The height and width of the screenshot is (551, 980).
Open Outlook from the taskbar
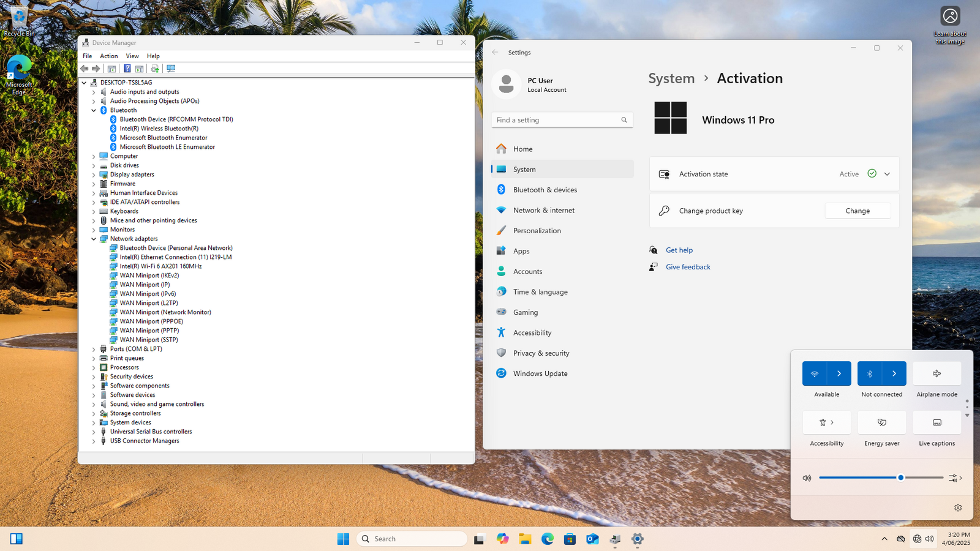[592, 539]
